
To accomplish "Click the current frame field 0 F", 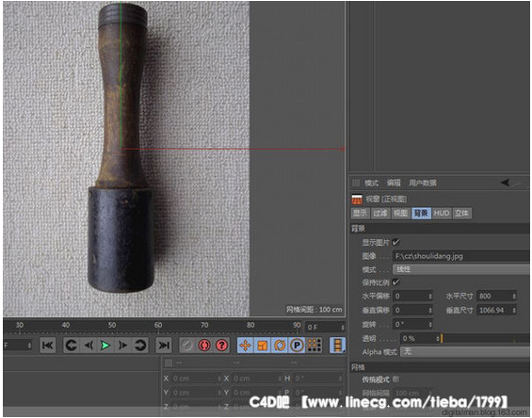I will tap(322, 328).
